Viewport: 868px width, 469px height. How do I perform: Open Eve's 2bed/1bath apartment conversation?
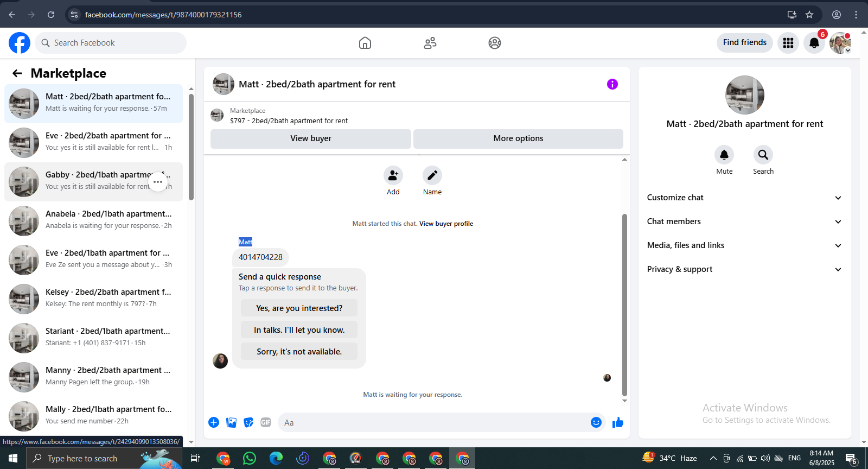(93, 260)
